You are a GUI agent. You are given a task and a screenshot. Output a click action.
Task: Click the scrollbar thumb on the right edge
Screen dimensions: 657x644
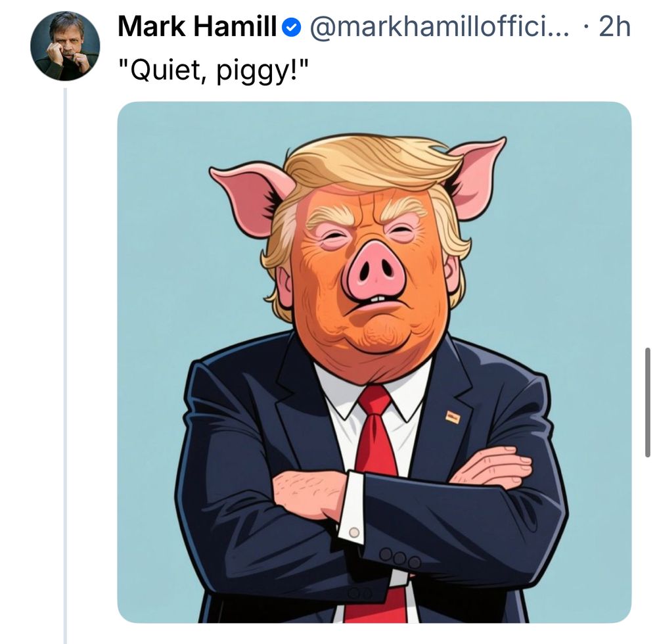point(647,402)
